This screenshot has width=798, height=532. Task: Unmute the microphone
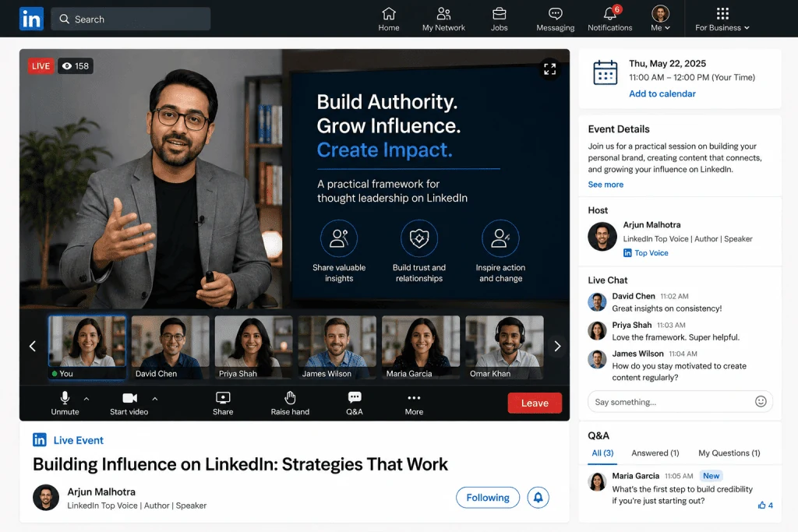coord(65,403)
